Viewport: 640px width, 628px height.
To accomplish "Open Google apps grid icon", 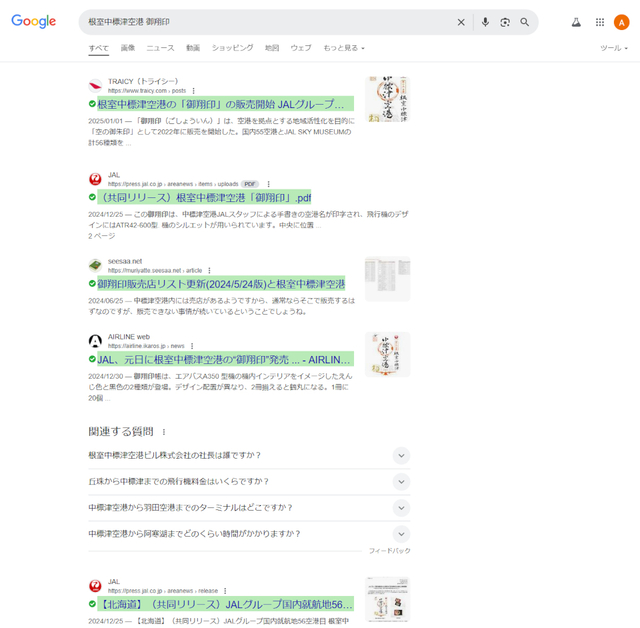I will [600, 22].
